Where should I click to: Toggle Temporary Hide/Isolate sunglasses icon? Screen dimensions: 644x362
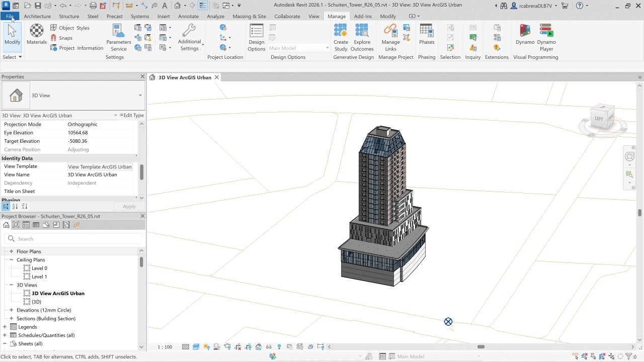pyautogui.click(x=269, y=347)
